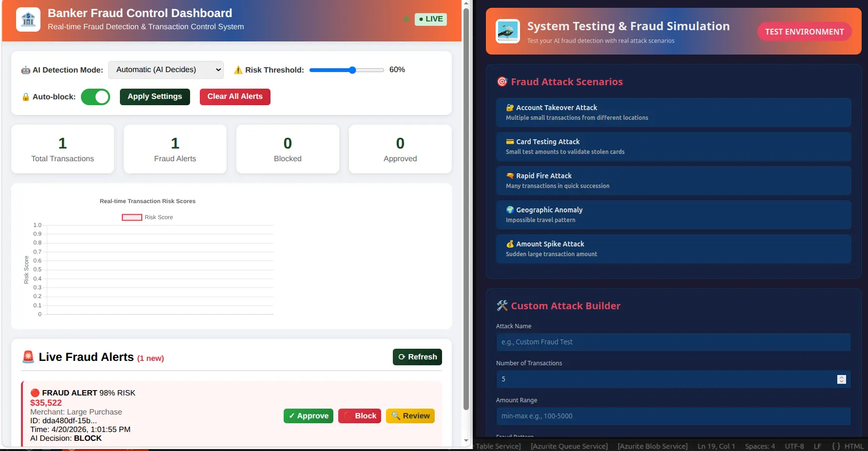The image size is (868, 451).
Task: Click the Risk Score legend swatch
Action: point(132,217)
